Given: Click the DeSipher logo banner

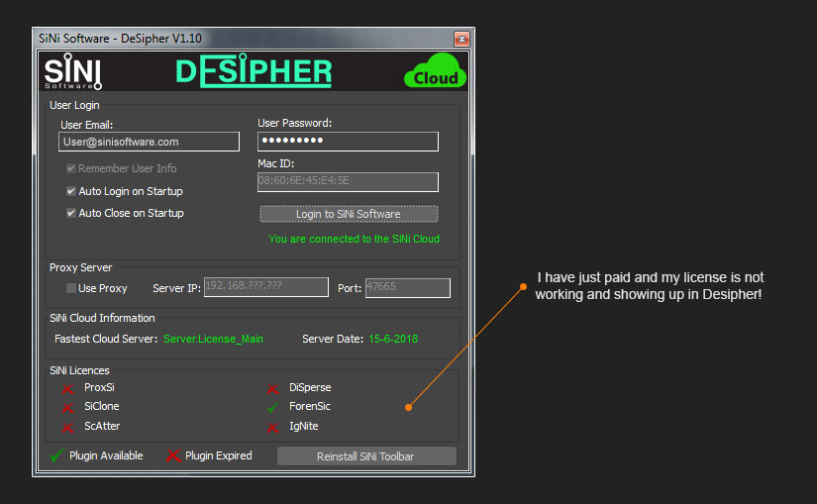Looking at the screenshot, I should 254,70.
